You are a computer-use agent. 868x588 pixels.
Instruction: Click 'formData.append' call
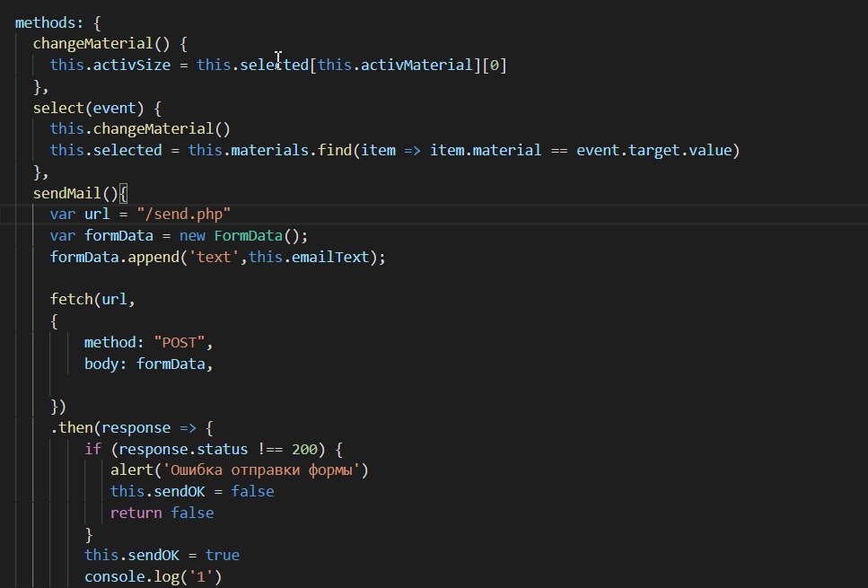[115, 258]
